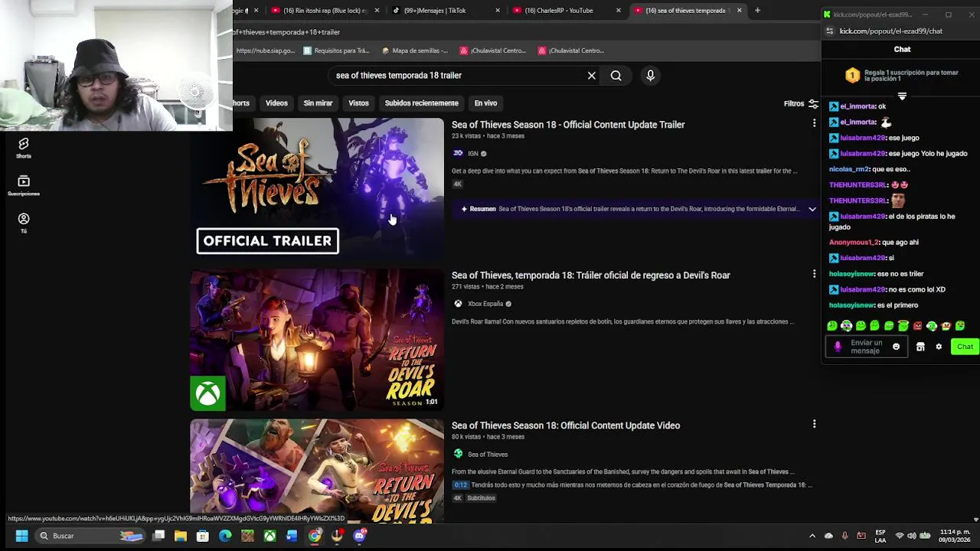Click the IGN trailer thumbnail
Image resolution: width=980 pixels, height=551 pixels.
tap(317, 189)
